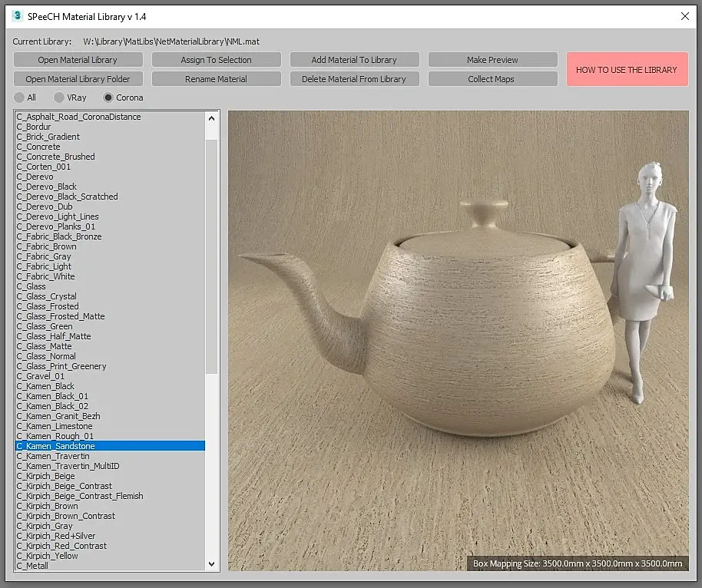Open HOW TO USE THE LIBRARY help
The image size is (702, 588).
click(626, 70)
